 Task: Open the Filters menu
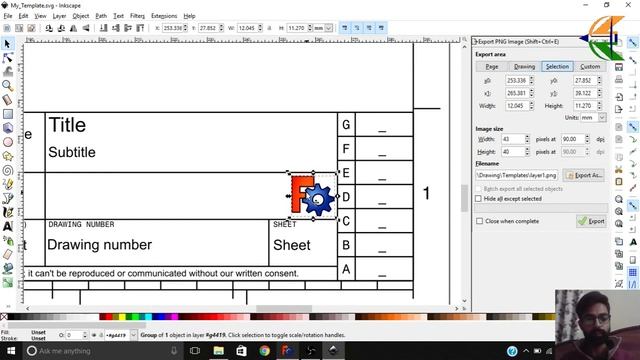137,16
